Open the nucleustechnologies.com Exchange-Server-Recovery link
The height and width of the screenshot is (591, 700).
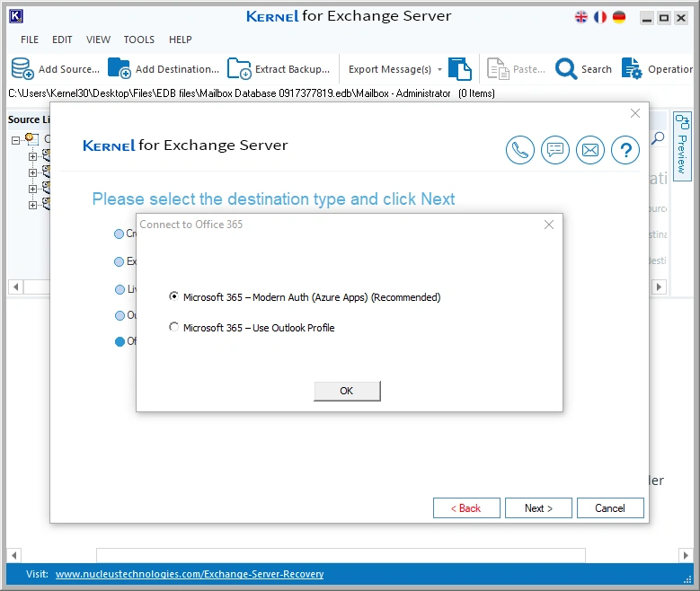(190, 574)
